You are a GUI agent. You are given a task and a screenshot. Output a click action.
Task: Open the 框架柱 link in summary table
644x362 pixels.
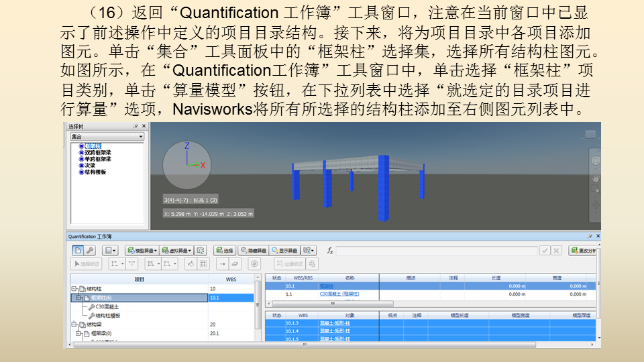327,286
